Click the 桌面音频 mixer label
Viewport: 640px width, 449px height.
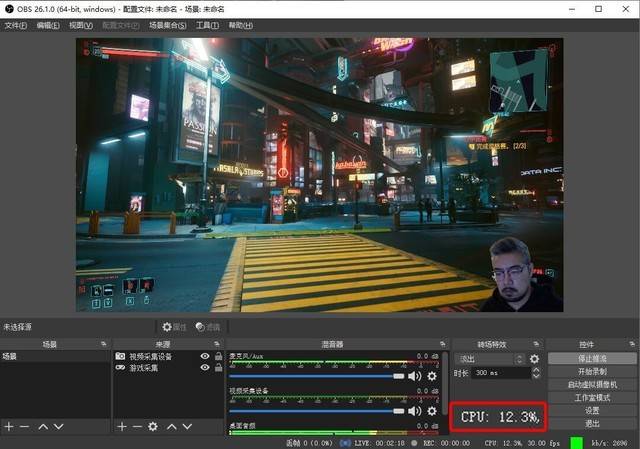(242, 426)
